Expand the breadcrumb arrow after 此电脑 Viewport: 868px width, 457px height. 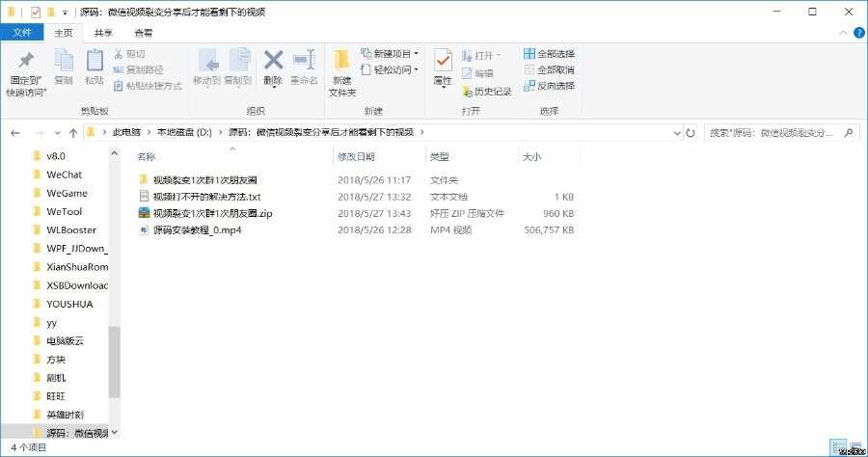pos(149,132)
